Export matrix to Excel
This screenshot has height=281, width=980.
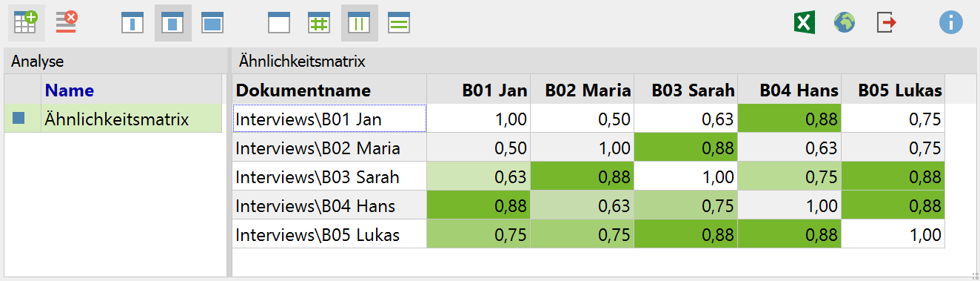tap(805, 22)
